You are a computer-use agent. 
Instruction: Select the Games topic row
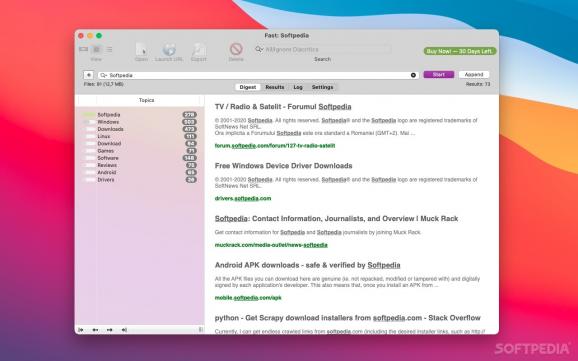point(139,151)
